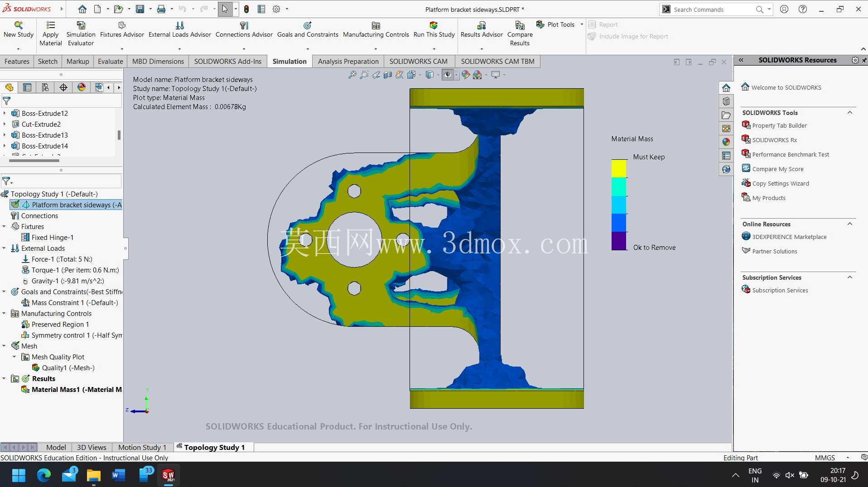Click the Apply Scene icon
The image size is (868, 487).
coord(477,75)
